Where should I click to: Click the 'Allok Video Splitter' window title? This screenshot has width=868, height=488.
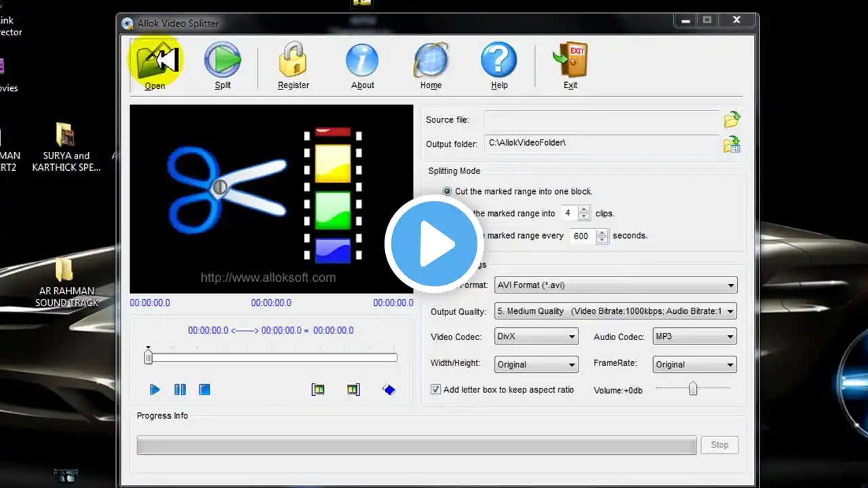(x=178, y=24)
